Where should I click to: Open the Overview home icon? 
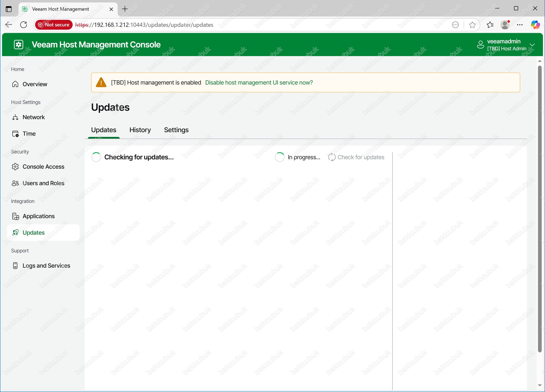coord(15,84)
